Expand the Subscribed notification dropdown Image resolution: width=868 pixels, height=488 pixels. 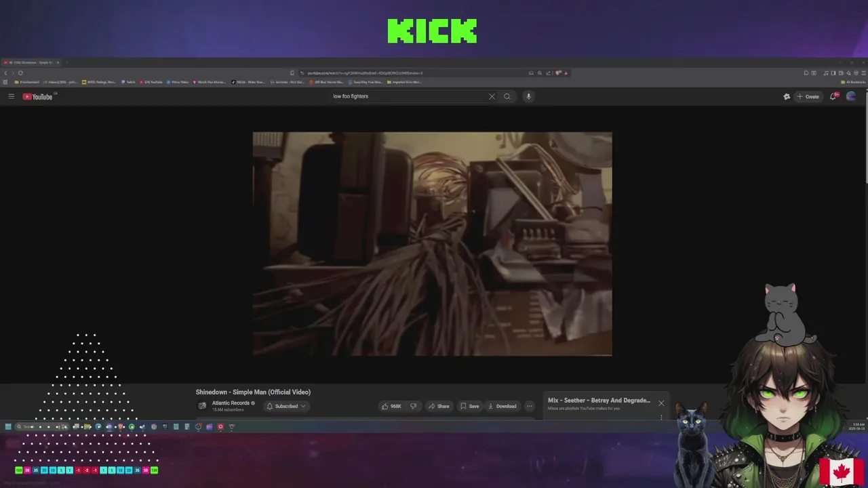(x=285, y=406)
